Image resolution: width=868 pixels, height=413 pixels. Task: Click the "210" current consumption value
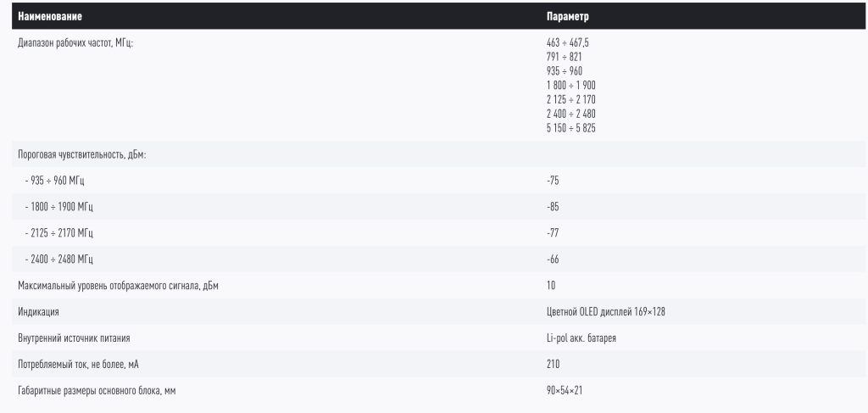(554, 365)
